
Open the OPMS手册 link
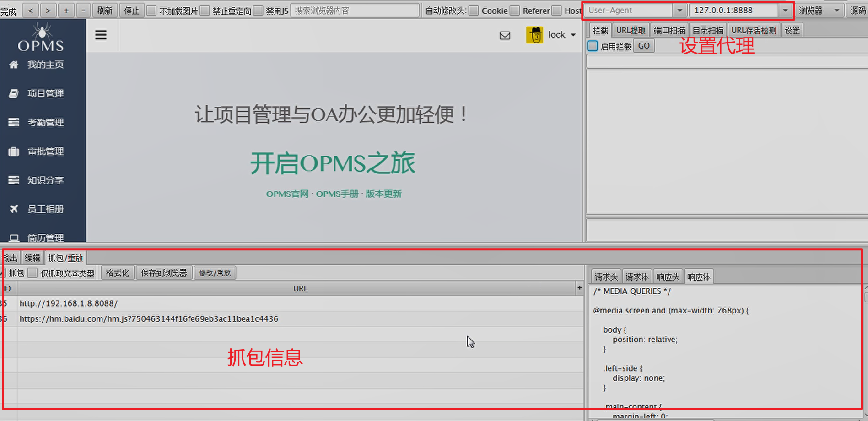(x=337, y=194)
